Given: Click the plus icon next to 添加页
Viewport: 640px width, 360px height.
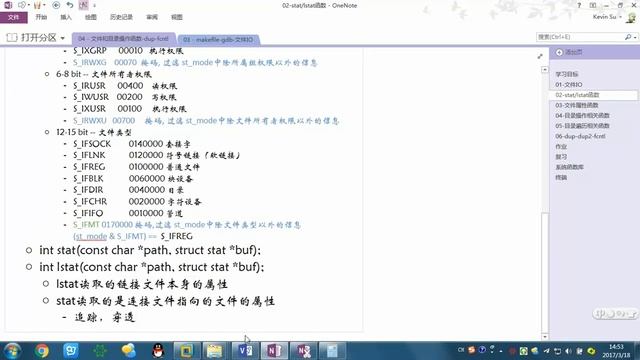Looking at the screenshot, I should 559,52.
